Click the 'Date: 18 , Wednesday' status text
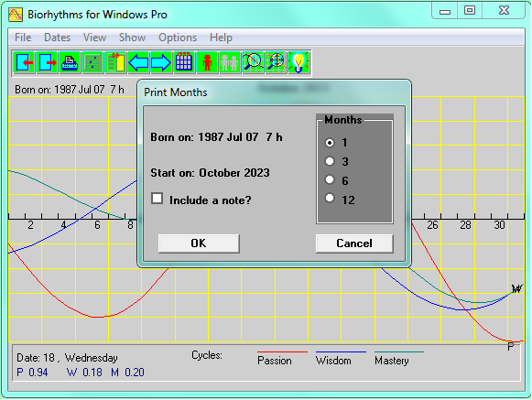The width and height of the screenshot is (532, 400). 67,358
